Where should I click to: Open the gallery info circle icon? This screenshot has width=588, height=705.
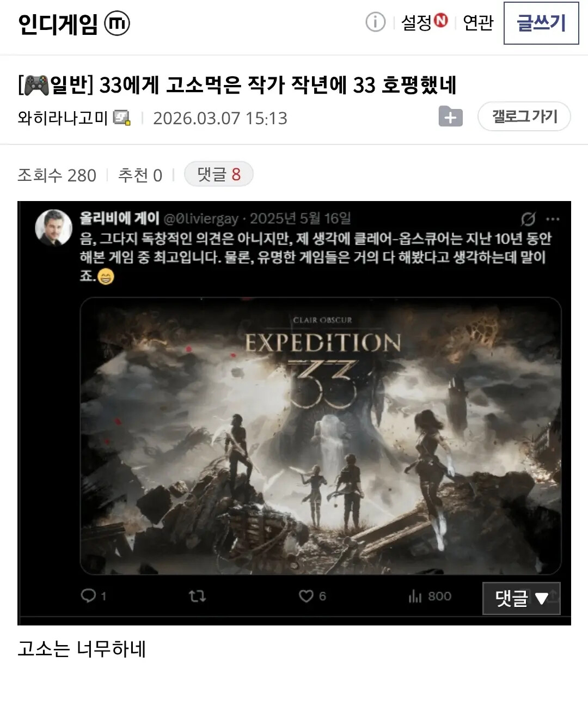[x=375, y=22]
